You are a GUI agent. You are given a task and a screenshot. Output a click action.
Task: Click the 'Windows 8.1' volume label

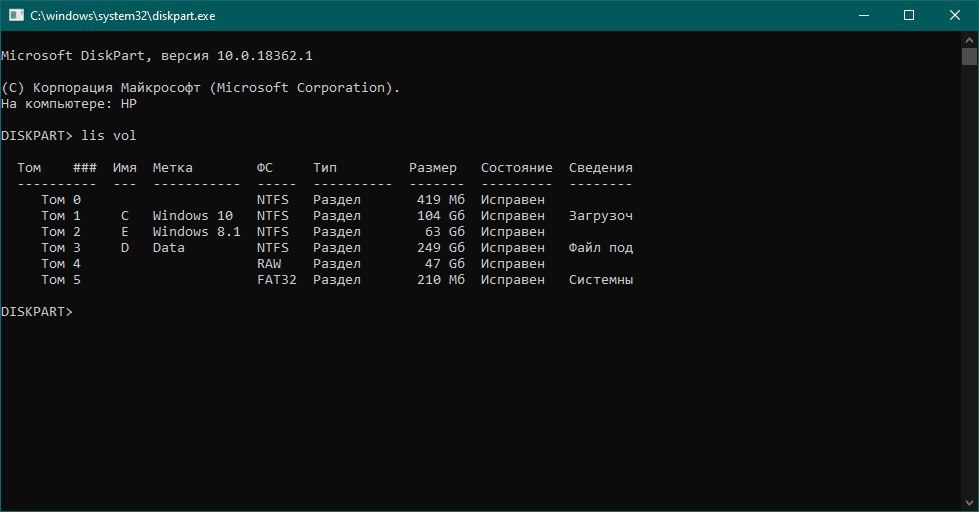[197, 232]
